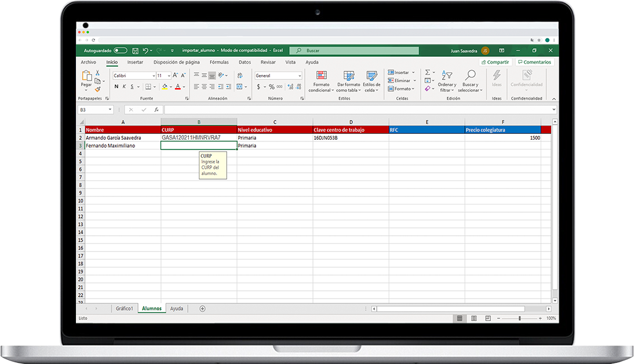Toggle the Autoguardado switch
Screen dimensions: 634x364
point(121,51)
